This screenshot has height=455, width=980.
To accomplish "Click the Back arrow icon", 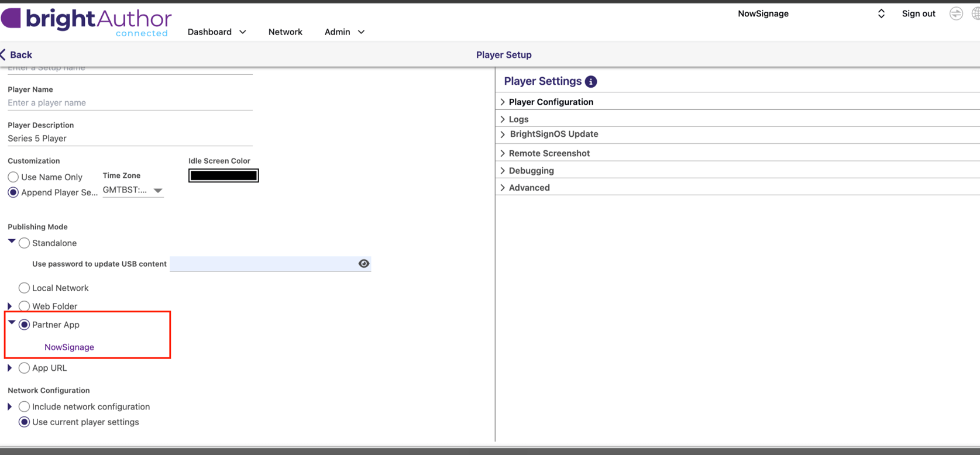I will 4,55.
